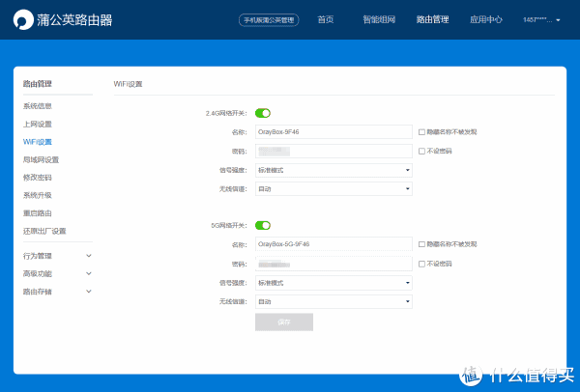Toggle the 2.4G网络开关 switch
This screenshot has width=580, height=392.
point(263,113)
